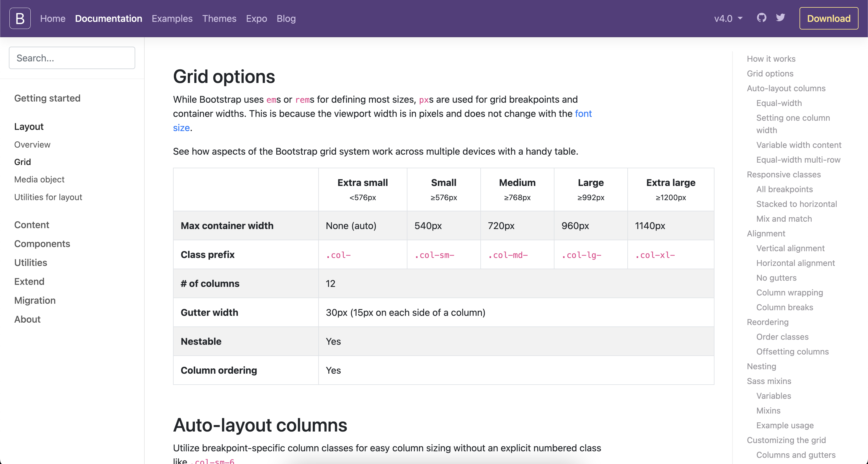
Task: Jump to Reordering in contents
Action: click(x=768, y=322)
